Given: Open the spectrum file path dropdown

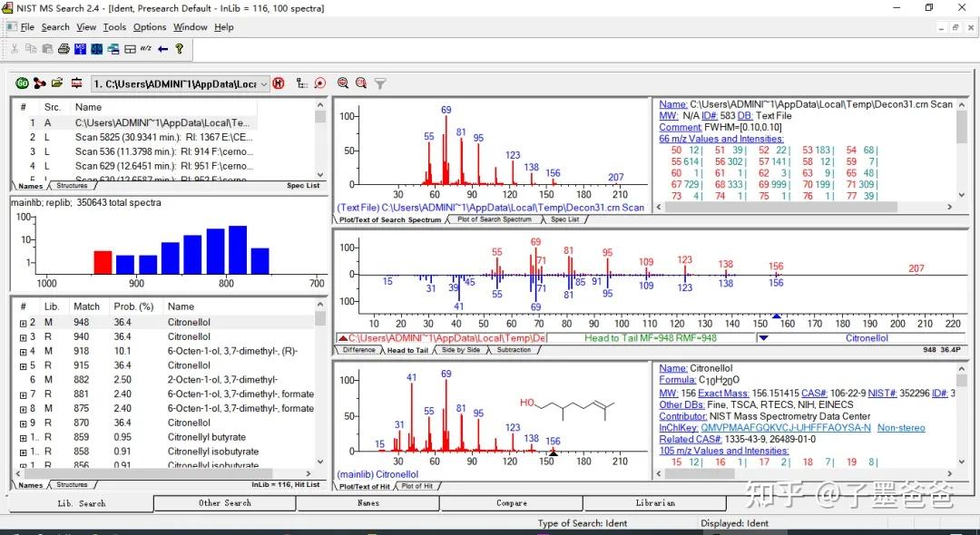Looking at the screenshot, I should tap(264, 83).
